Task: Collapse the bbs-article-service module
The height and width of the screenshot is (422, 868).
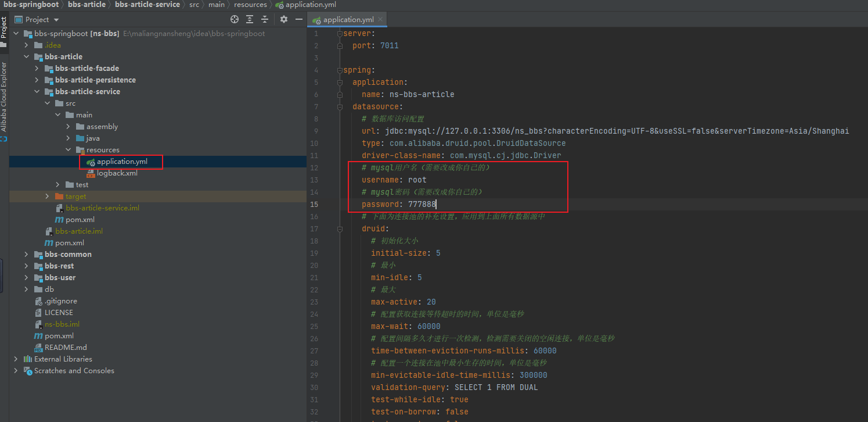Action: tap(37, 92)
